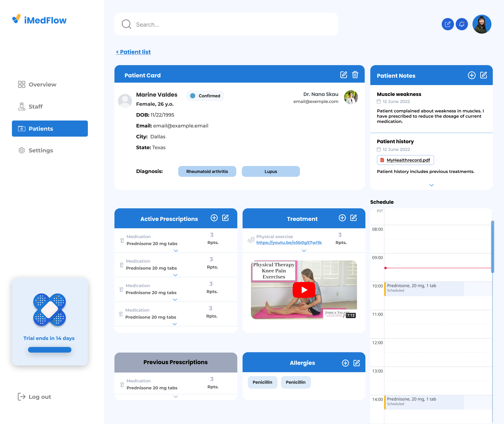This screenshot has width=504, height=424.
Task: Click the search magnifier icon
Action: click(126, 24)
